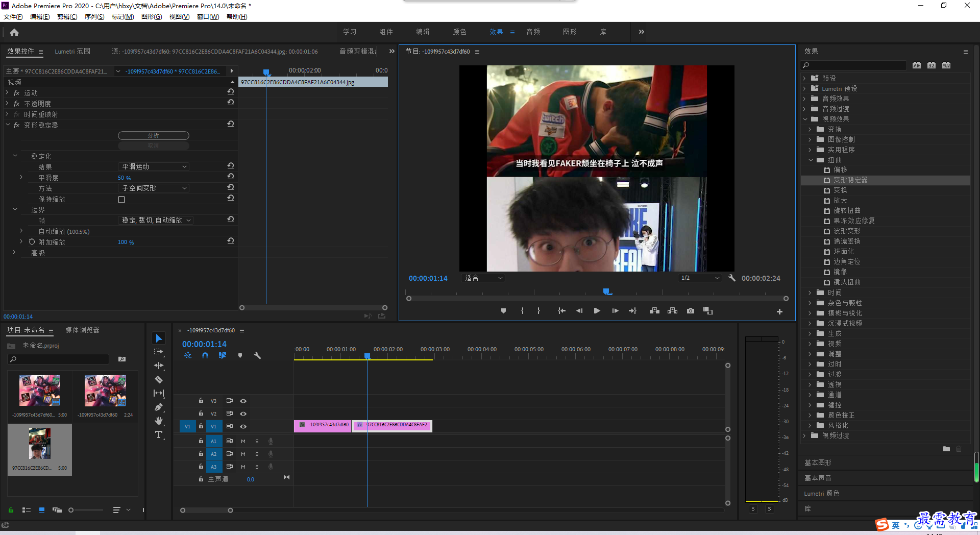
Task: Expand the 音频效果 folder
Action: pos(804,99)
